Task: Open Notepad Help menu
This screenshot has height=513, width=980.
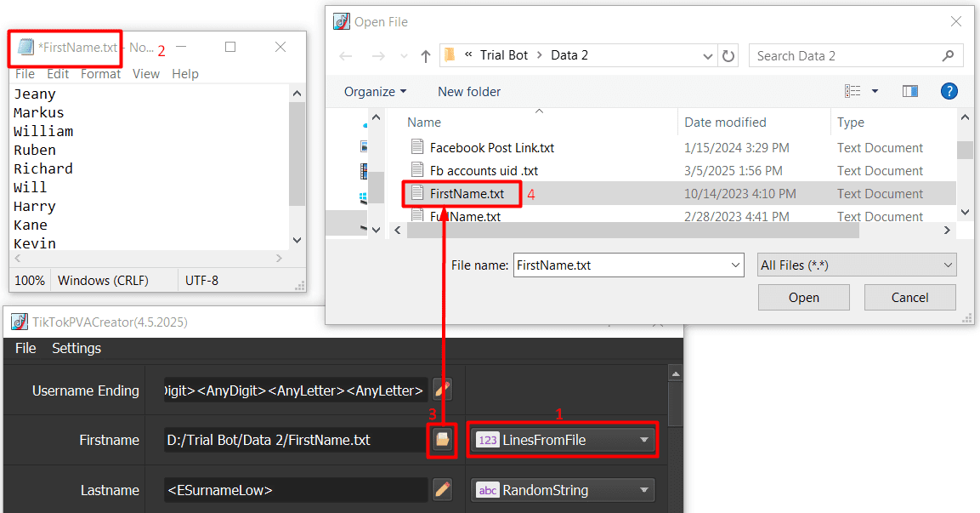Action: click(x=185, y=74)
